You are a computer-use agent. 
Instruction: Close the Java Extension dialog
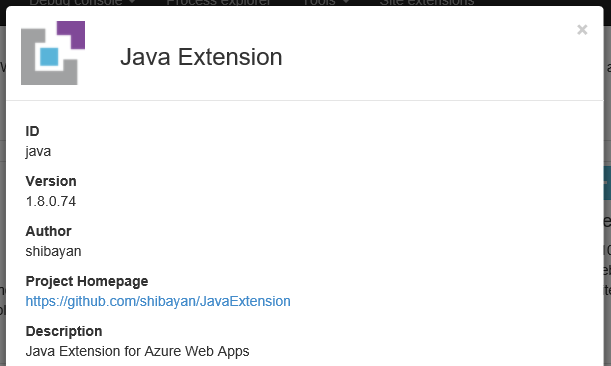(x=582, y=30)
